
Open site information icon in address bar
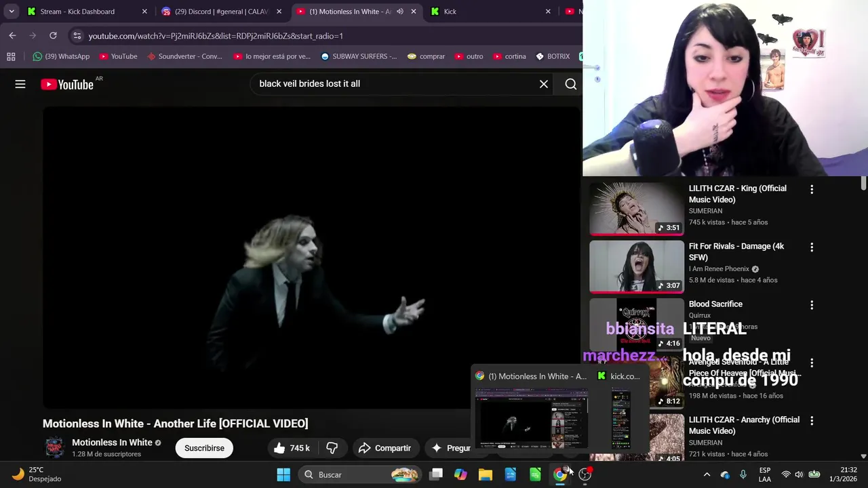coord(77,36)
